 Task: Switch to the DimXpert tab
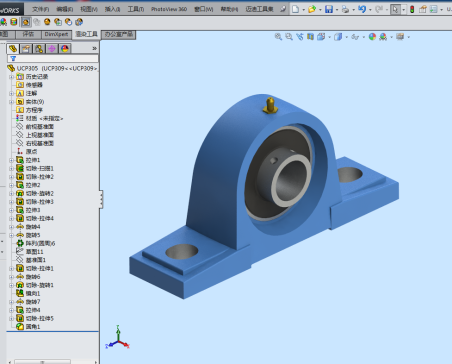56,34
